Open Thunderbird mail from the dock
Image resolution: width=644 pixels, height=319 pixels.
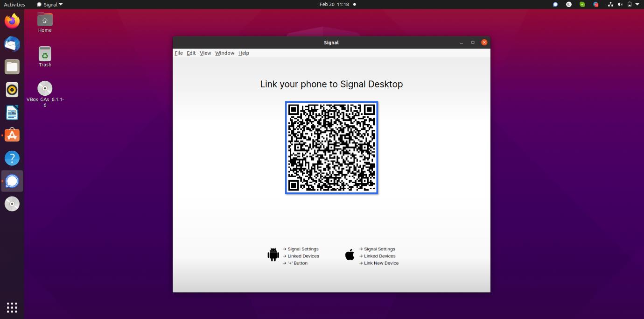12,44
